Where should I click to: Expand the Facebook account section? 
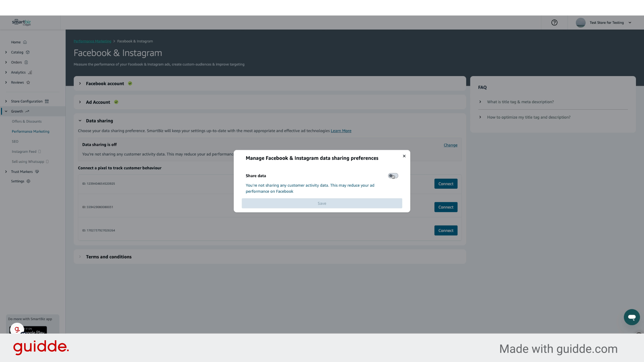pos(80,83)
